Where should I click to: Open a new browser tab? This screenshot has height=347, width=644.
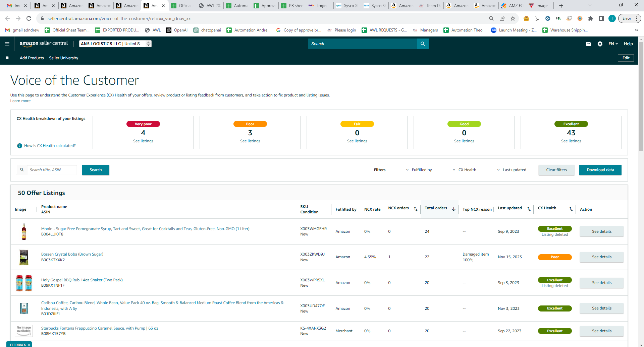pyautogui.click(x=561, y=5)
